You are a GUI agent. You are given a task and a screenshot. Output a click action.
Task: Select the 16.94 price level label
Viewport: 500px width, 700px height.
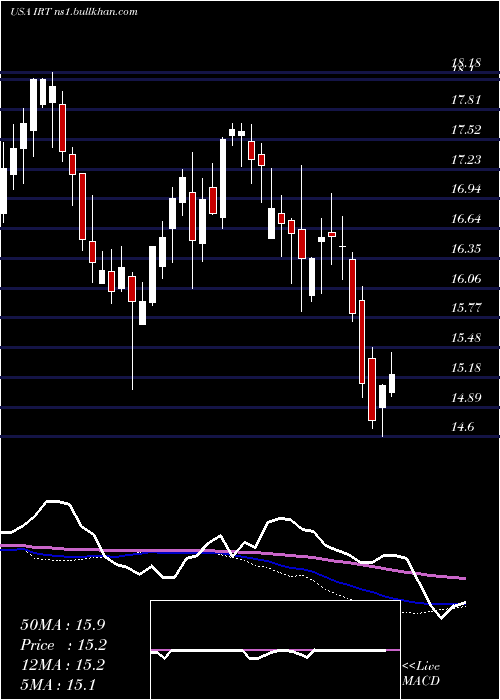(466, 189)
